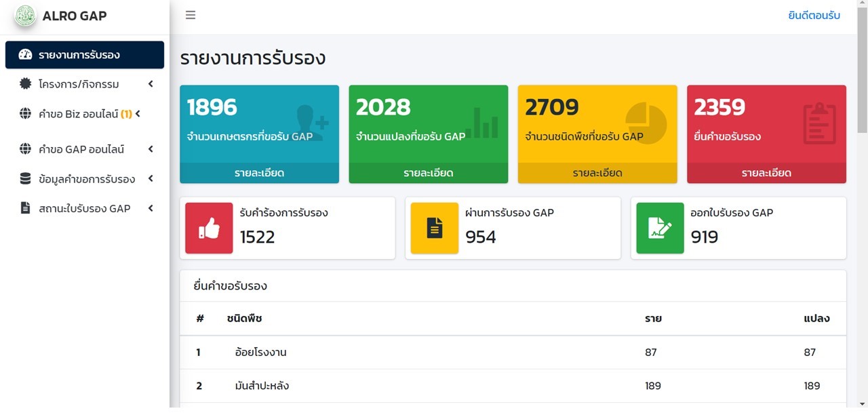Click the ยินดีต้อนรับ link at top right
This screenshot has width=868, height=415.
814,16
